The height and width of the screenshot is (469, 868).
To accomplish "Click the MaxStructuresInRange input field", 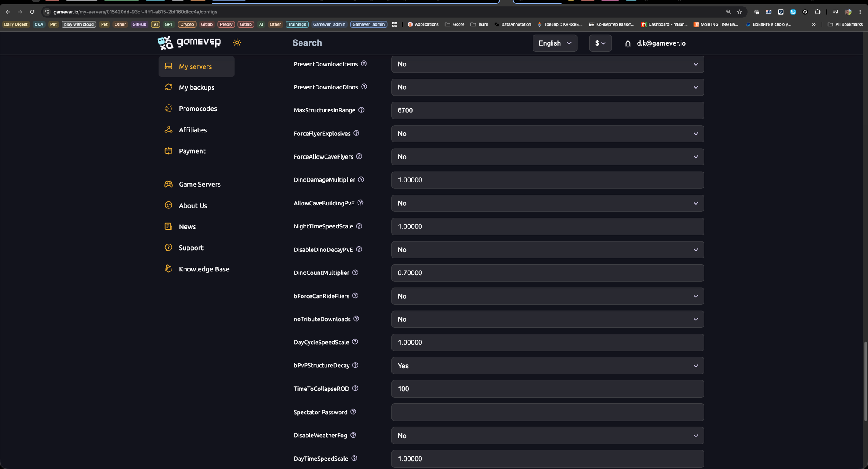I will point(547,110).
